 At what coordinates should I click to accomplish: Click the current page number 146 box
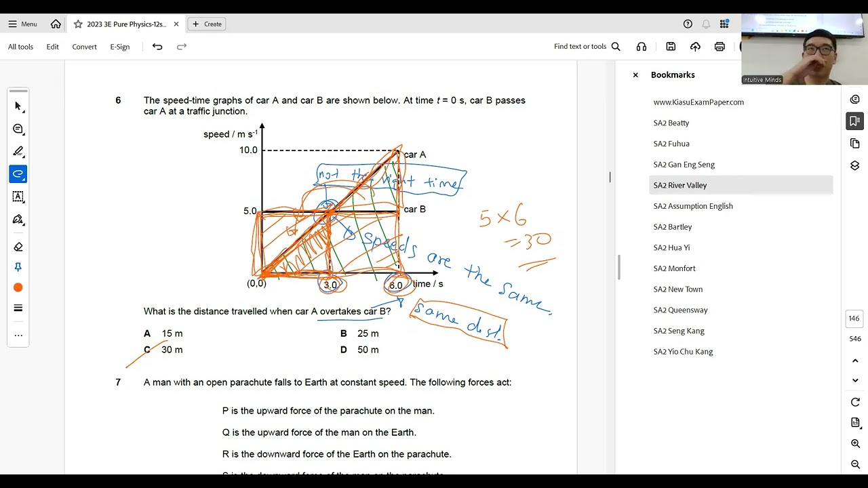tap(854, 319)
